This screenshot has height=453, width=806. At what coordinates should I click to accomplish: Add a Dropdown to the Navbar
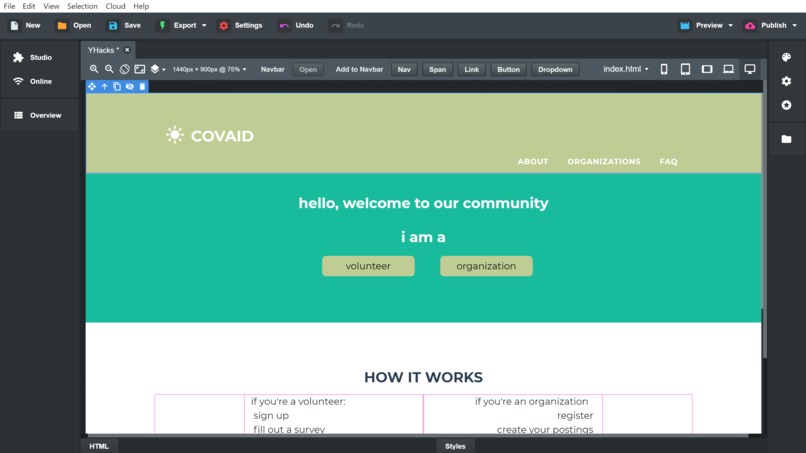(555, 69)
